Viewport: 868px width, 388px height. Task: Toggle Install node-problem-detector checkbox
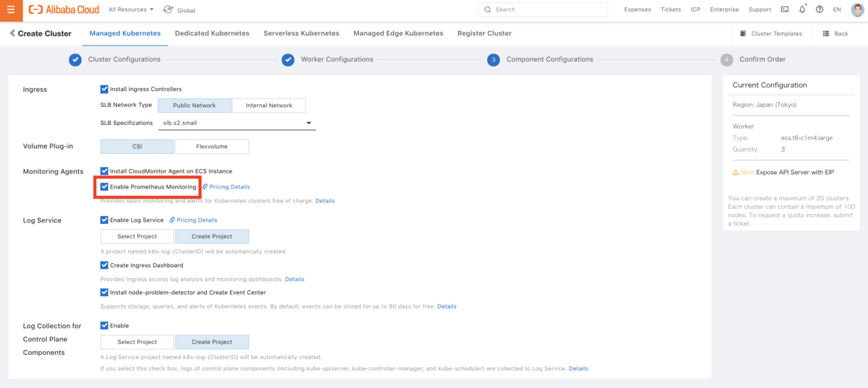tap(104, 293)
